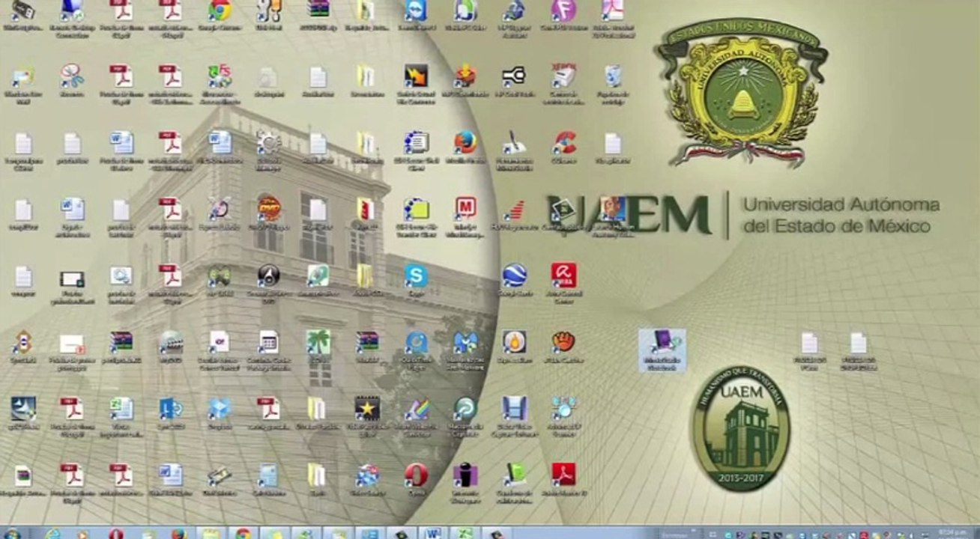Launch Internet Explorer from the taskbar
Image resolution: width=980 pixels, height=539 pixels.
(x=52, y=534)
